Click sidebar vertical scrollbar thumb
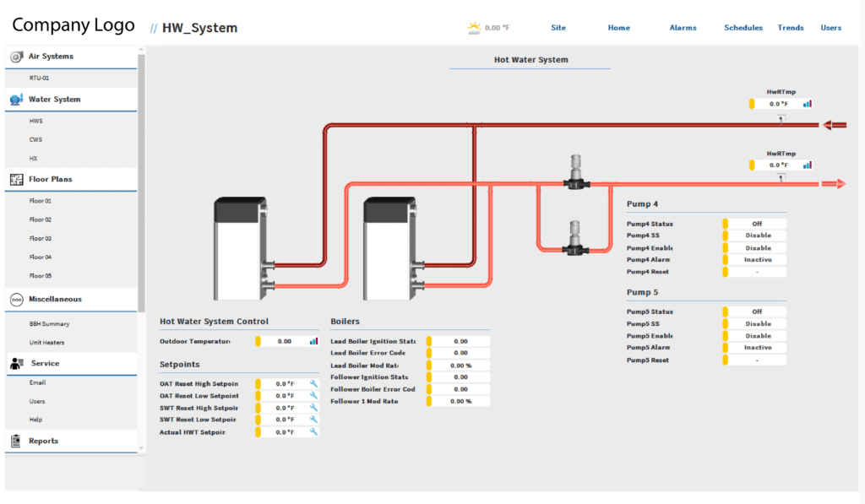Screen dimensions: 865x504 (141, 182)
